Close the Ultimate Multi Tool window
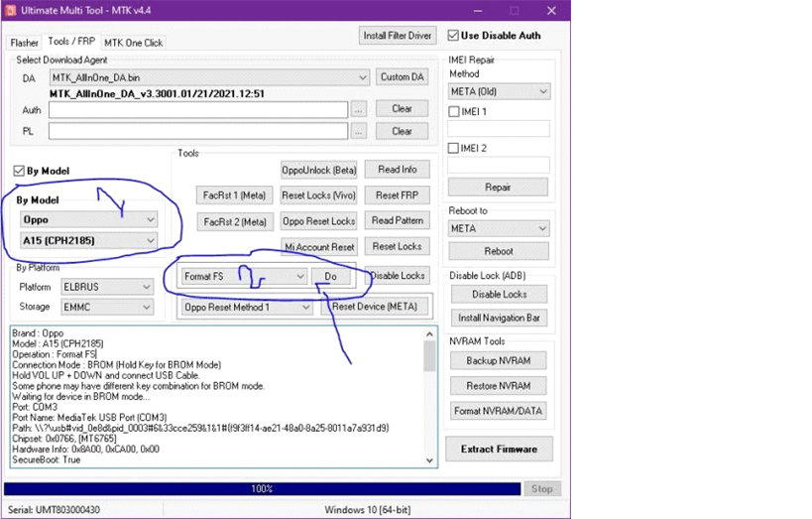 551,10
